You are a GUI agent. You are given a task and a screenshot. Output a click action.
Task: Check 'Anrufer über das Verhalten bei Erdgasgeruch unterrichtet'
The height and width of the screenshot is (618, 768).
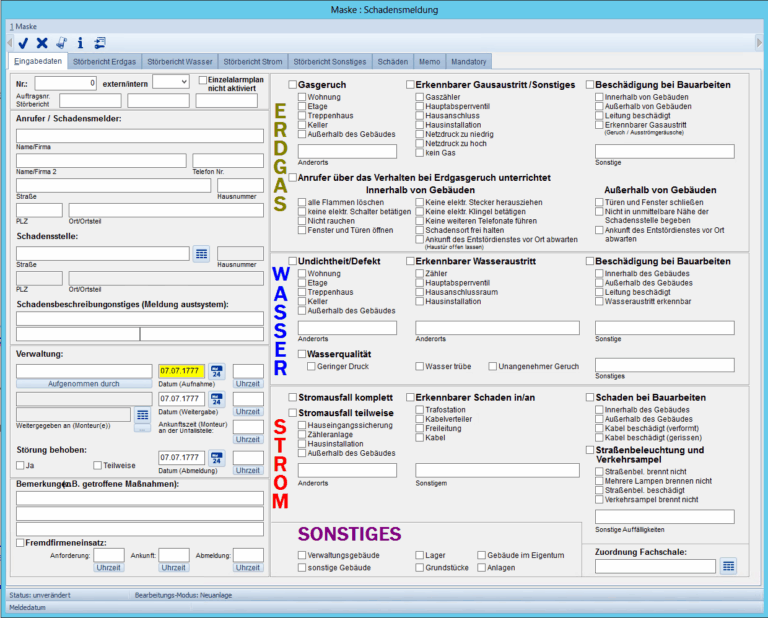292,177
